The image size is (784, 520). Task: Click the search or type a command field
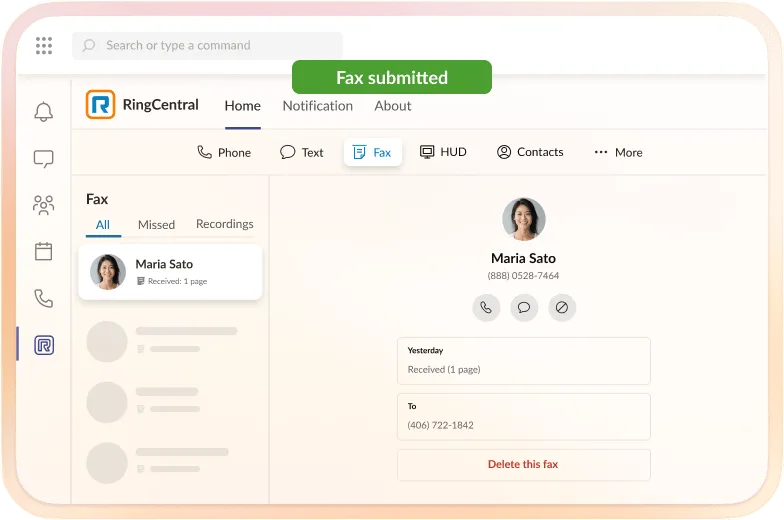tap(208, 46)
